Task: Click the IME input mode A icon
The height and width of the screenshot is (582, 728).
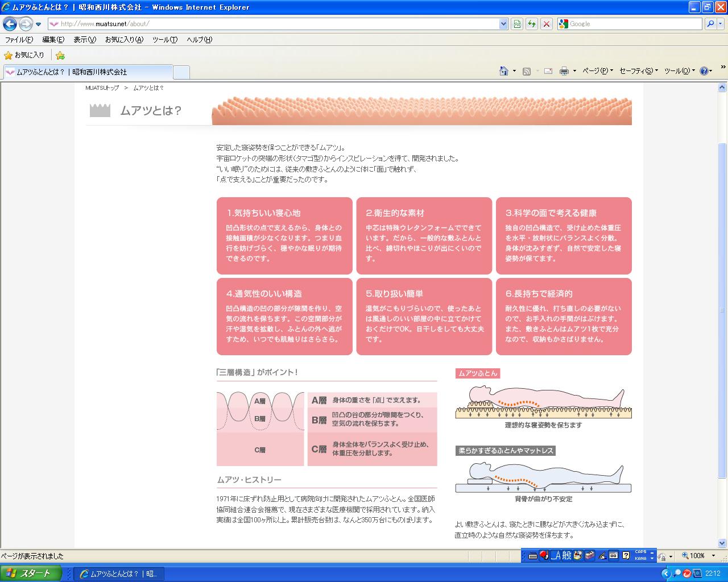Action: [556, 556]
